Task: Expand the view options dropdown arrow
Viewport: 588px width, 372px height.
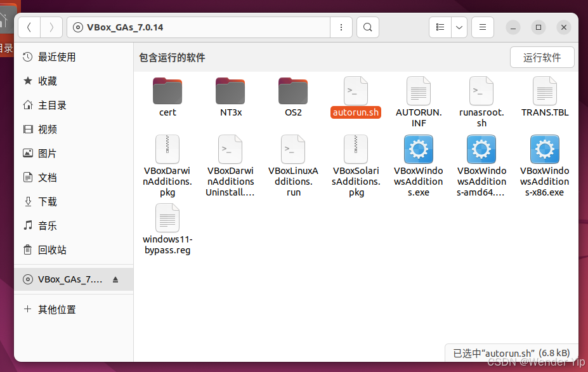Action: tap(459, 27)
